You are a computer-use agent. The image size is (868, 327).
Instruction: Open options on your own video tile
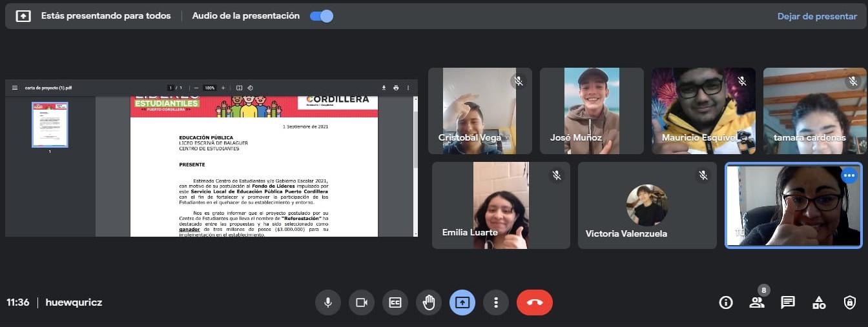click(x=849, y=175)
